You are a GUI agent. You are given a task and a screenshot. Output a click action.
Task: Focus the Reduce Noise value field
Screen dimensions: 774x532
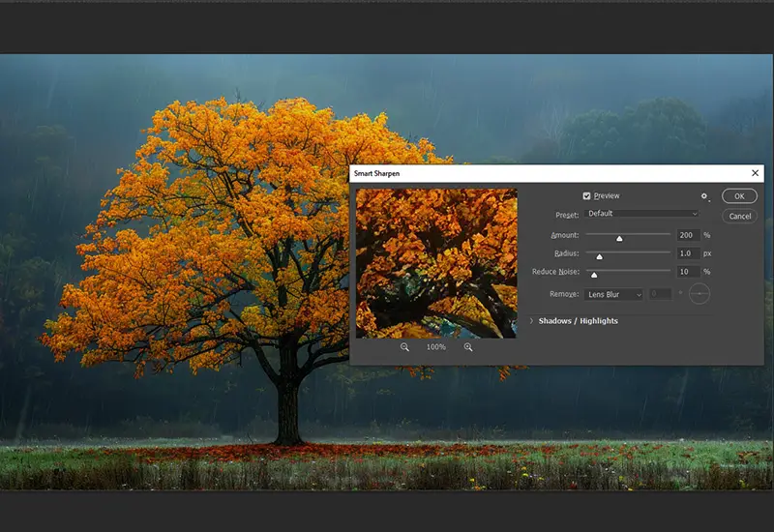(x=687, y=272)
